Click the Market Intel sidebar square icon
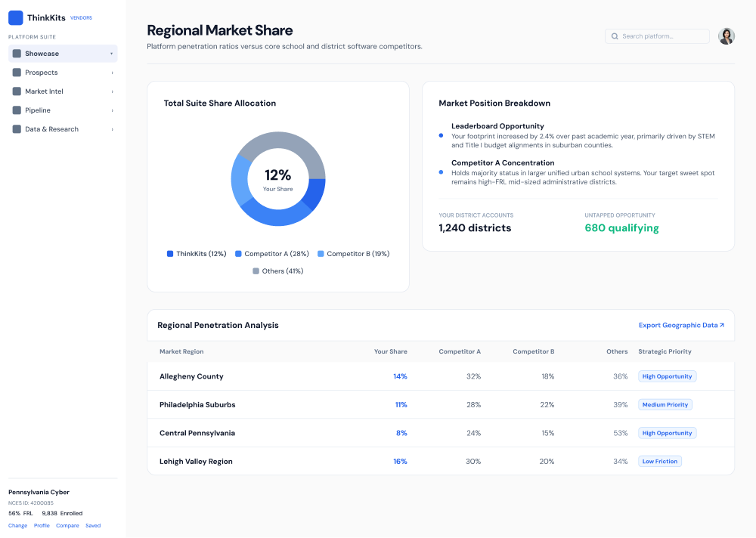Screen dimensions: 756x538 (x=17, y=91)
